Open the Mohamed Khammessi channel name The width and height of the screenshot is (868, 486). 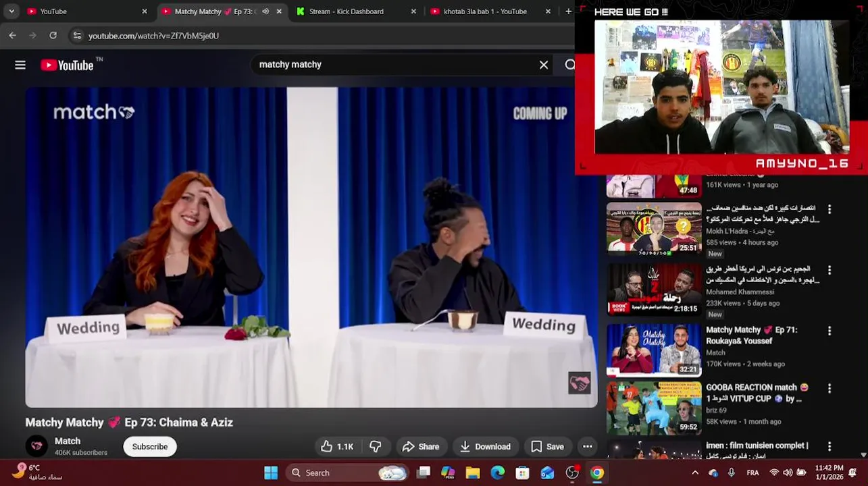(740, 292)
